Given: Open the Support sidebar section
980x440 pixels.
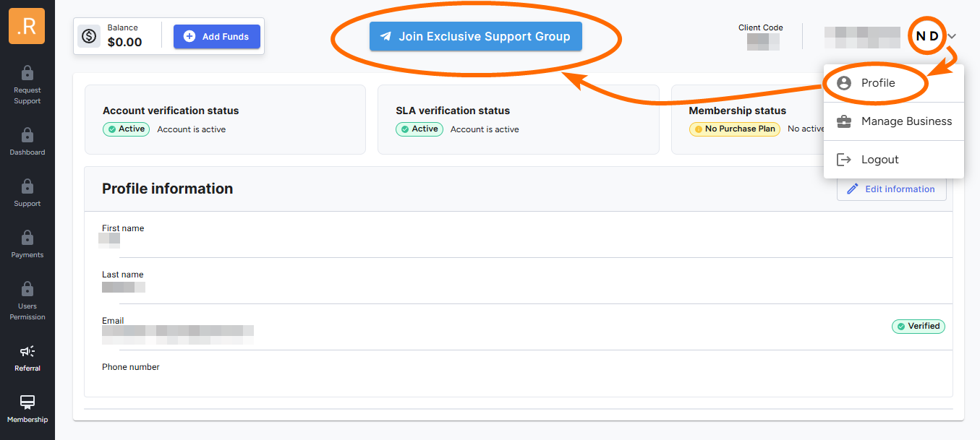Looking at the screenshot, I should [x=27, y=193].
